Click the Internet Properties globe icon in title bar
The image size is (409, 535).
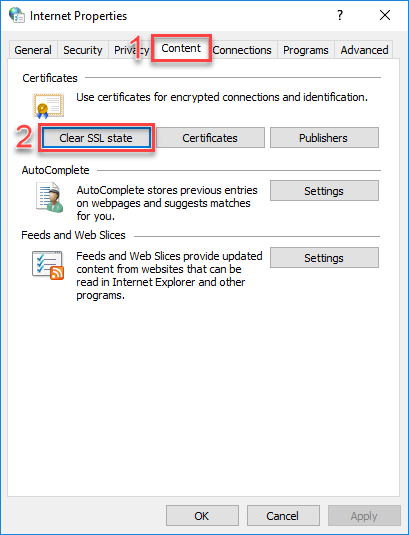pyautogui.click(x=16, y=15)
